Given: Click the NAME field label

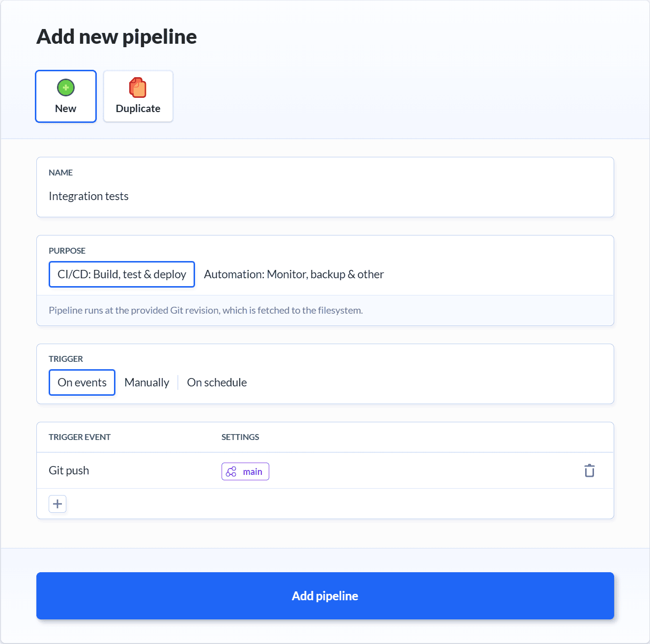Looking at the screenshot, I should click(x=60, y=173).
